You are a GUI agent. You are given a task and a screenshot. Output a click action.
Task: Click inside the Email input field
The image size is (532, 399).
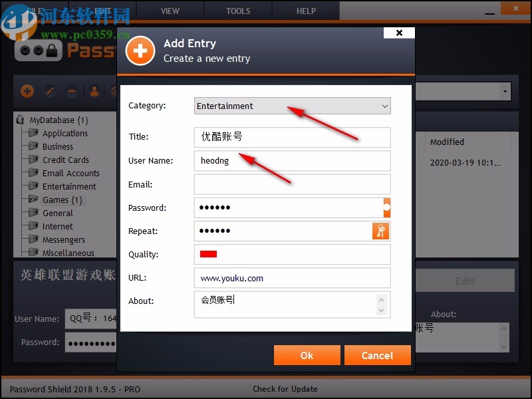pyautogui.click(x=291, y=184)
